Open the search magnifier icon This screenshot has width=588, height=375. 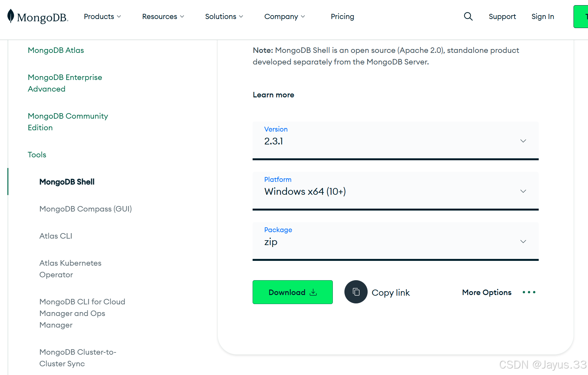coord(468,16)
